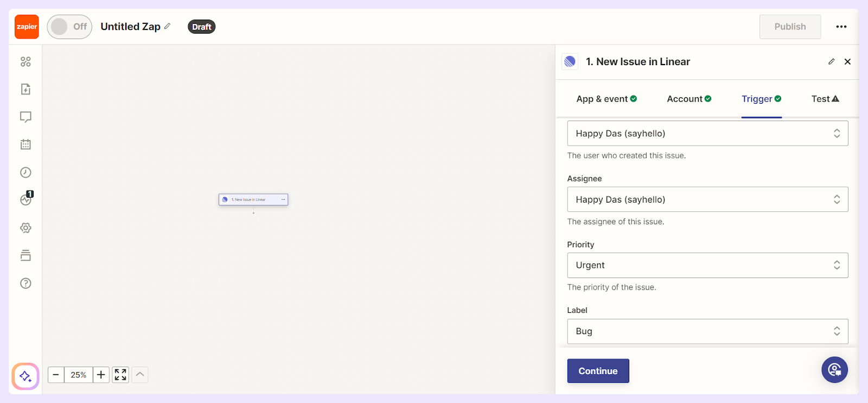Open the settings gear icon in sidebar

[x=25, y=228]
